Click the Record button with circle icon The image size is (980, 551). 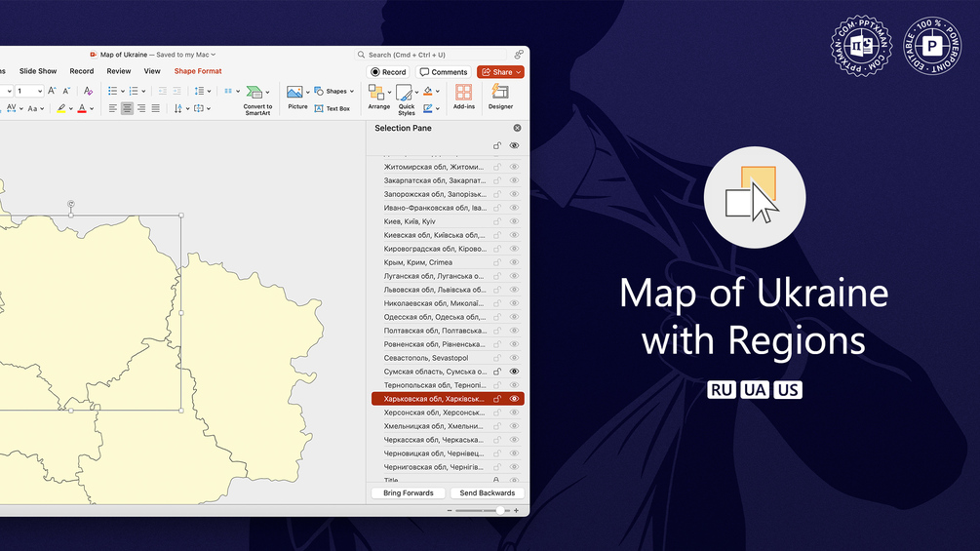pyautogui.click(x=388, y=72)
